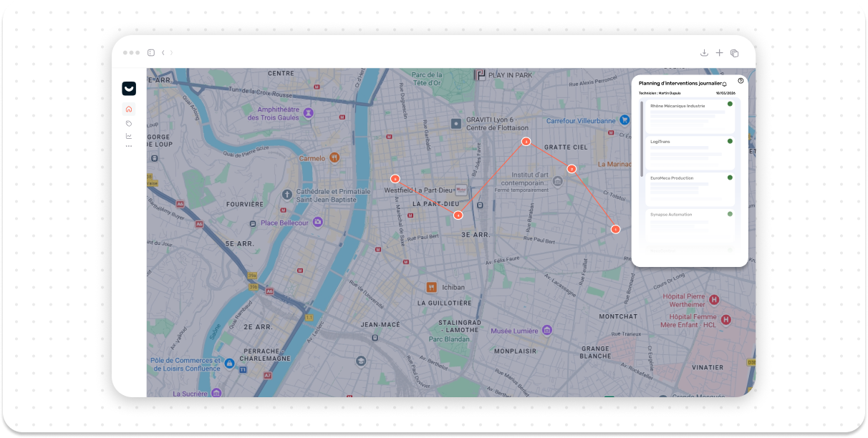Toggle Rhône Mécanique Industrie green status dot
This screenshot has height=438, width=868.
[x=730, y=104]
